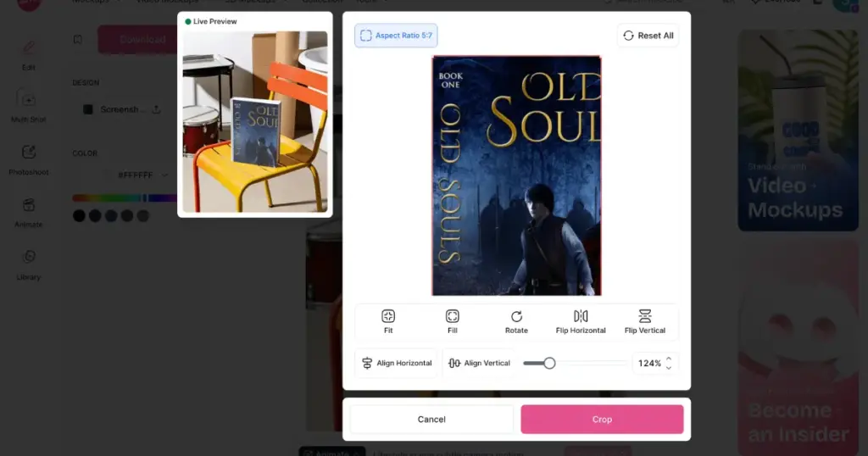Click the Live Preview mockup thumbnail
Screen dimensions: 868x456
pyautogui.click(x=255, y=122)
